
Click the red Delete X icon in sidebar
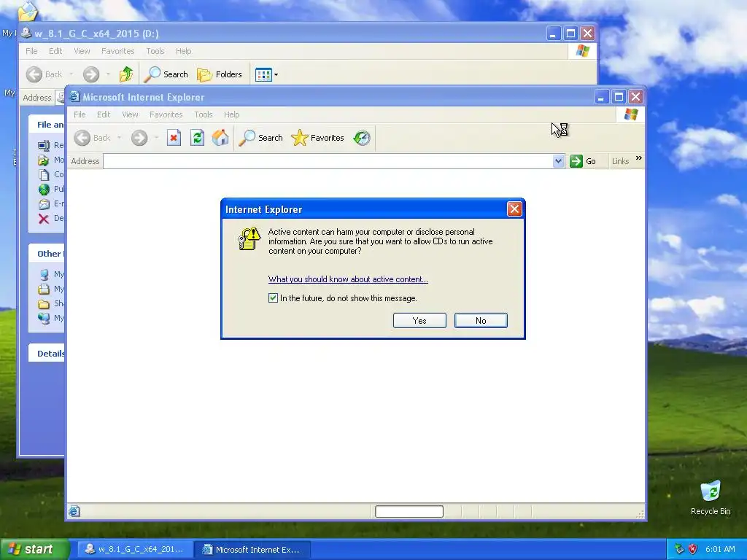coord(44,219)
